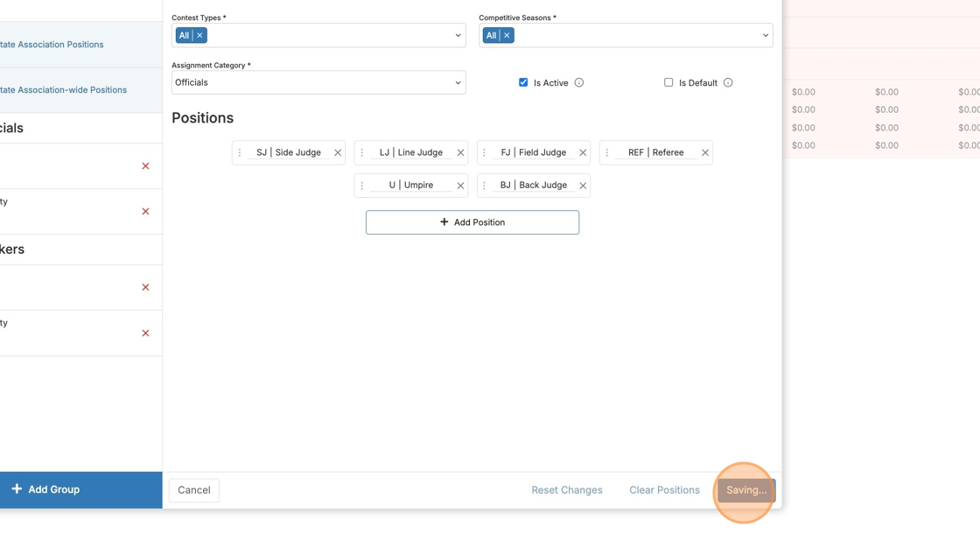Image resolution: width=980 pixels, height=548 pixels.
Task: Click the Add Position button
Action: pyautogui.click(x=472, y=222)
